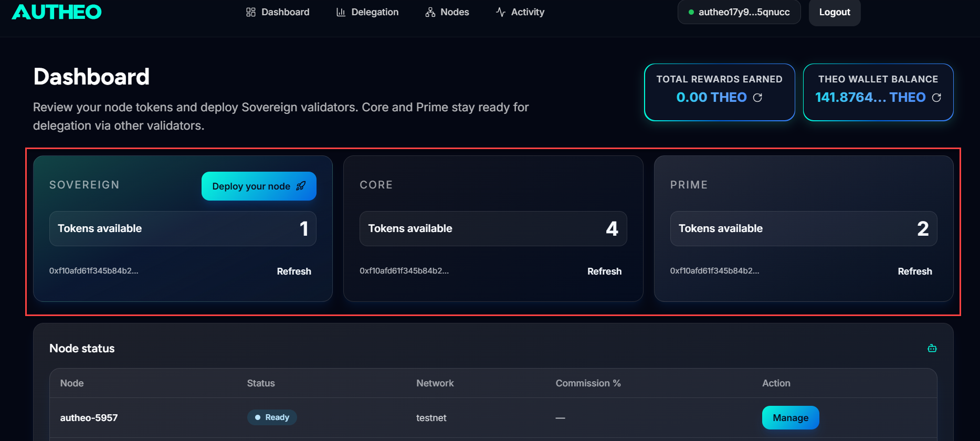The width and height of the screenshot is (980, 441).
Task: Click the Deploy your node button
Action: point(259,186)
